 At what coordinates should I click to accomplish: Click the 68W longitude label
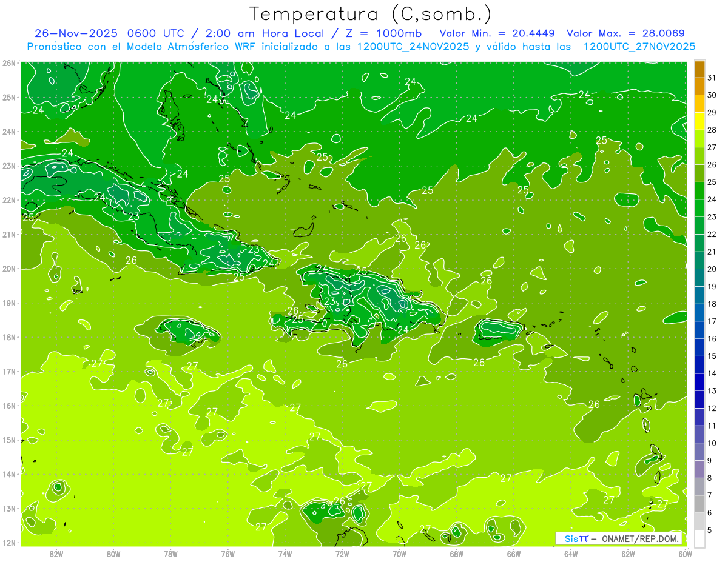coord(457,554)
